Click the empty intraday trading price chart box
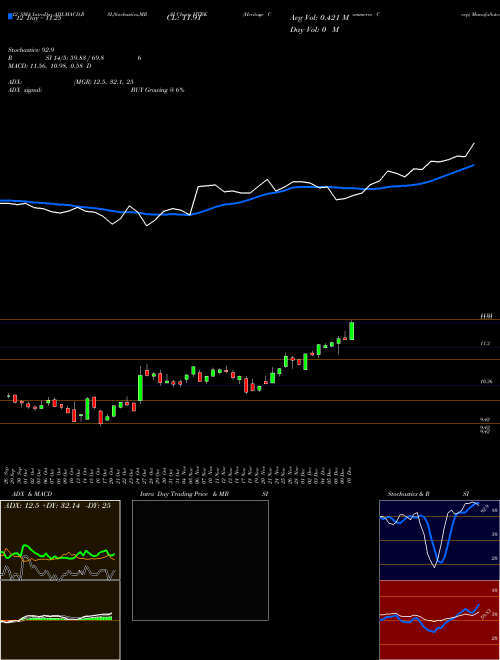The height and width of the screenshot is (660, 500). (200, 560)
